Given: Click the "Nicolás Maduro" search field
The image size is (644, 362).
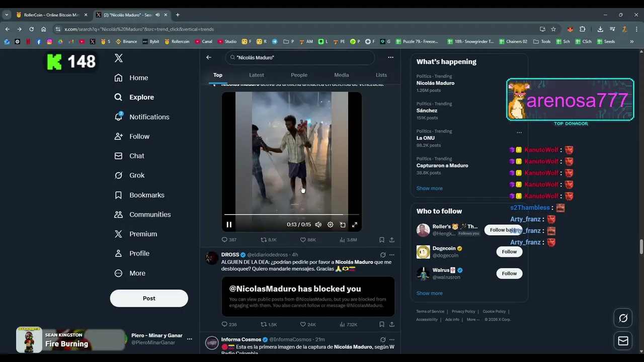Looking at the screenshot, I should click(300, 57).
